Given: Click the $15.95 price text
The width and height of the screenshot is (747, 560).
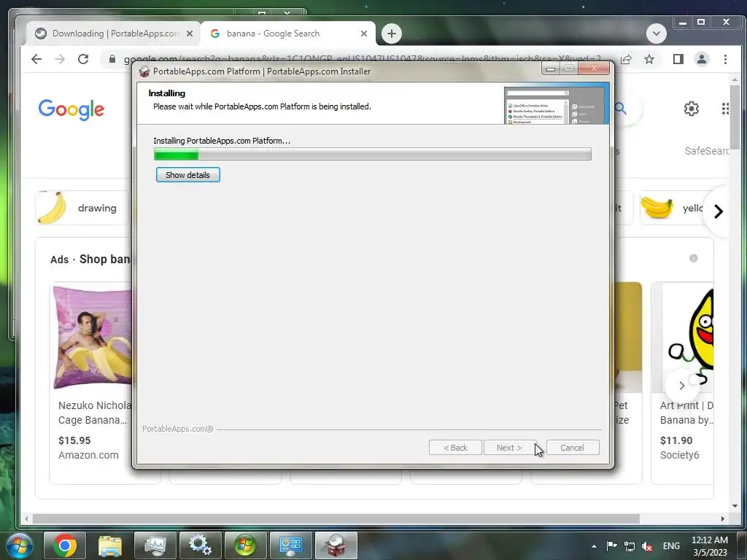Looking at the screenshot, I should pyautogui.click(x=74, y=440).
